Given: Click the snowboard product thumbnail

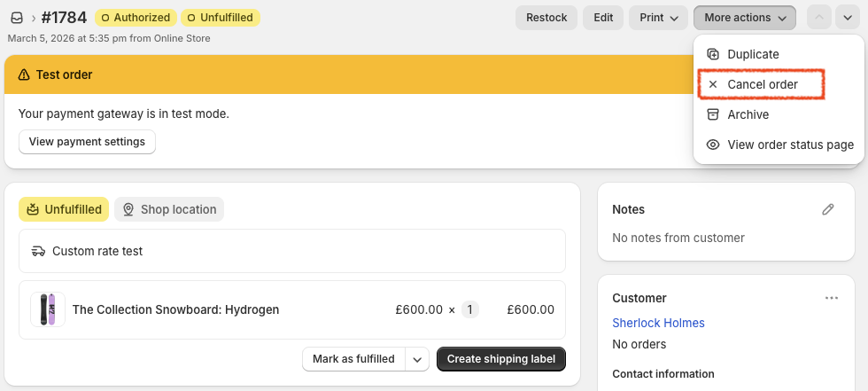Looking at the screenshot, I should (48, 309).
